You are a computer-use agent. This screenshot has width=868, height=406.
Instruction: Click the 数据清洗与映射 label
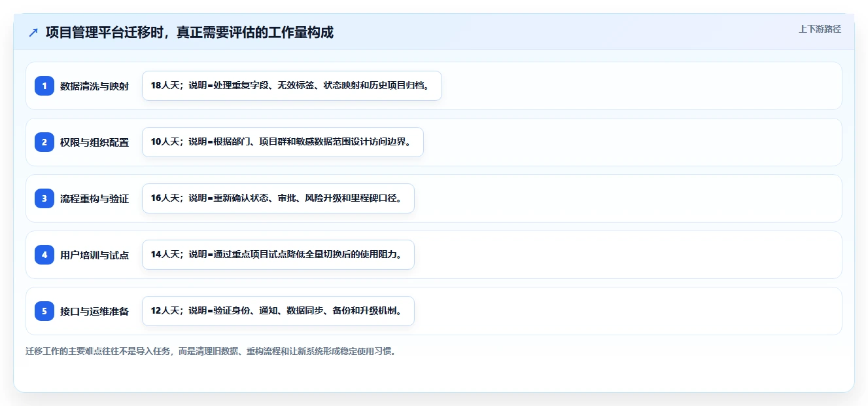click(x=94, y=86)
